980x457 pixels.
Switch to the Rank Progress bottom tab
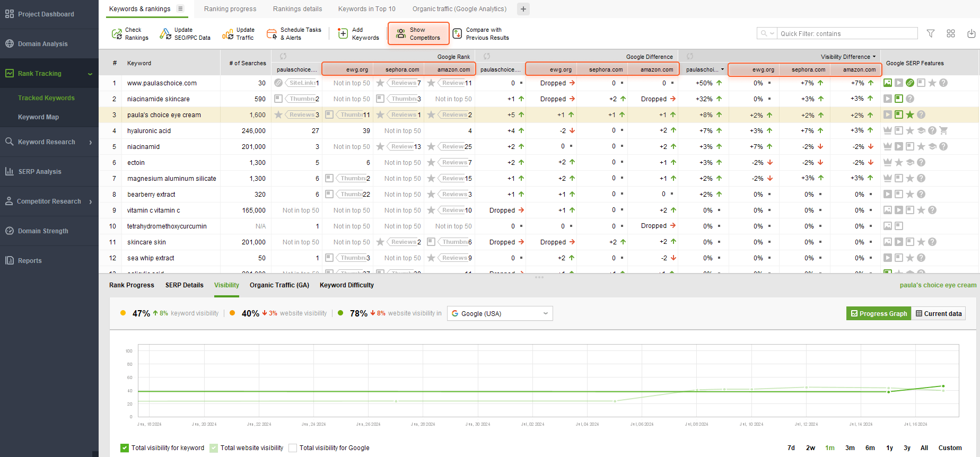click(x=132, y=285)
